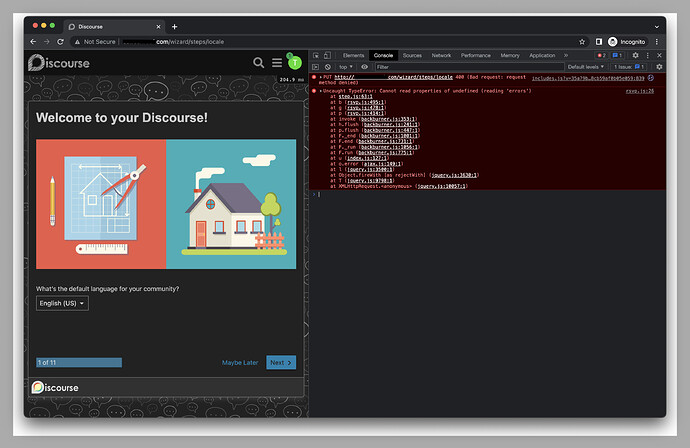
Task: Open Chrome's three-dot menu
Action: pos(657,42)
